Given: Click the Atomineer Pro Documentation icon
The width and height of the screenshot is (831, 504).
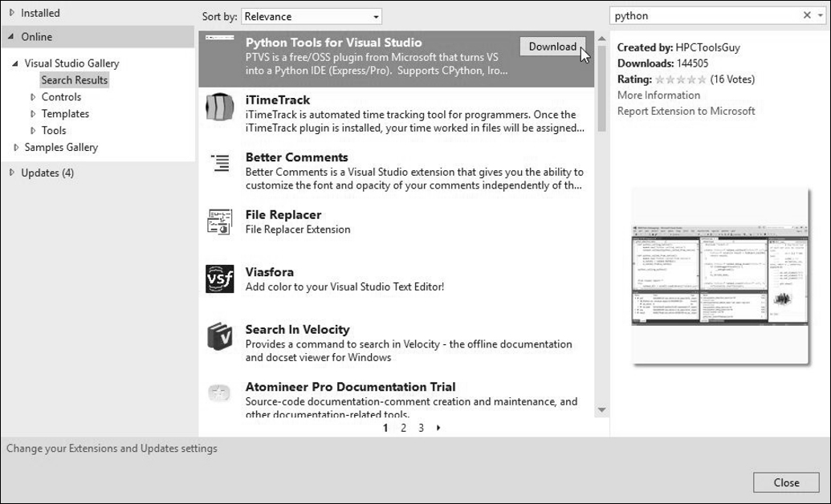Looking at the screenshot, I should tap(219, 394).
